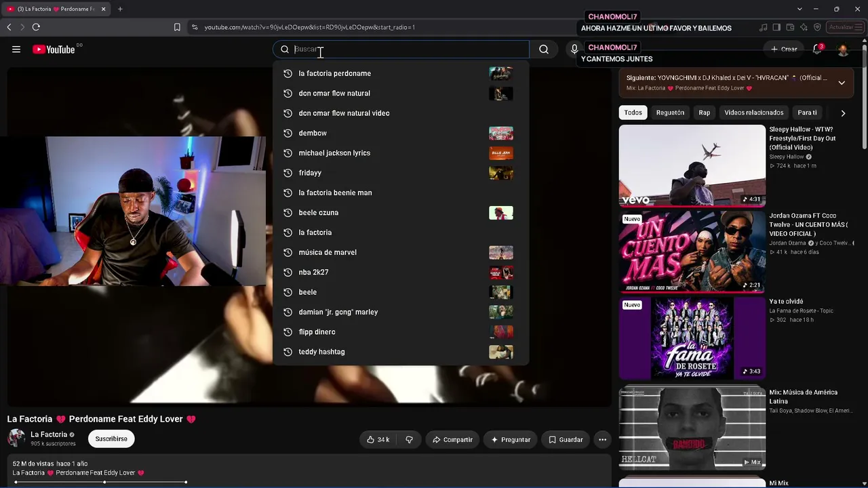Dislike the video with thumbs down
868x488 pixels.
coord(409,440)
